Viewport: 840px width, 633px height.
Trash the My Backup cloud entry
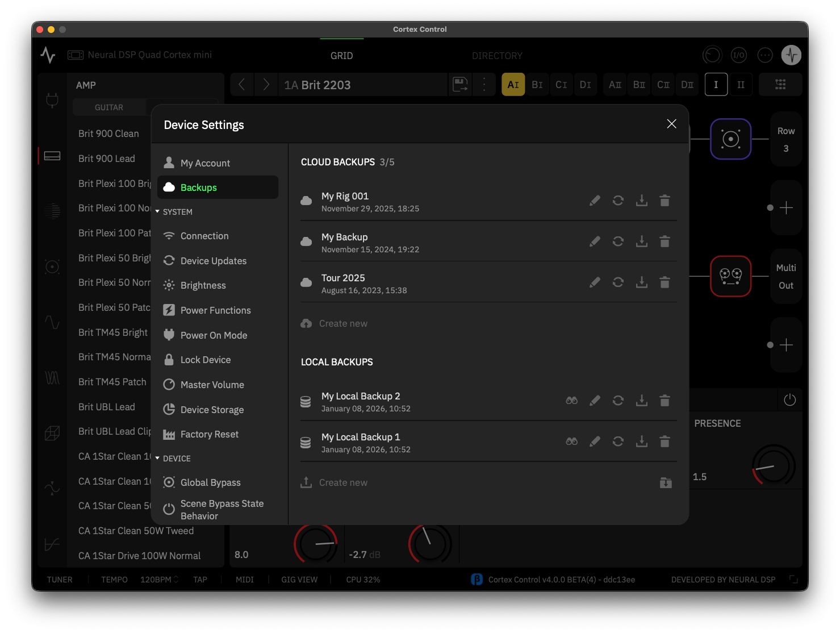click(665, 241)
